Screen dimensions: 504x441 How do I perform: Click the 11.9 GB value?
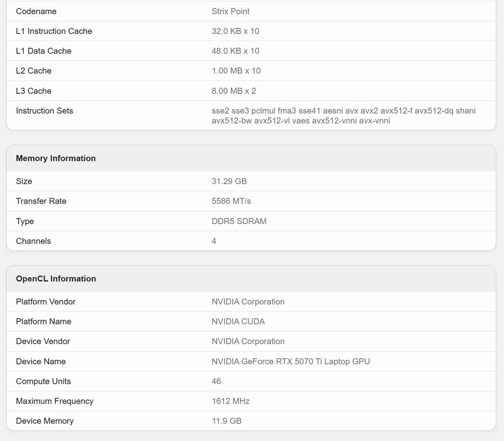coord(226,421)
